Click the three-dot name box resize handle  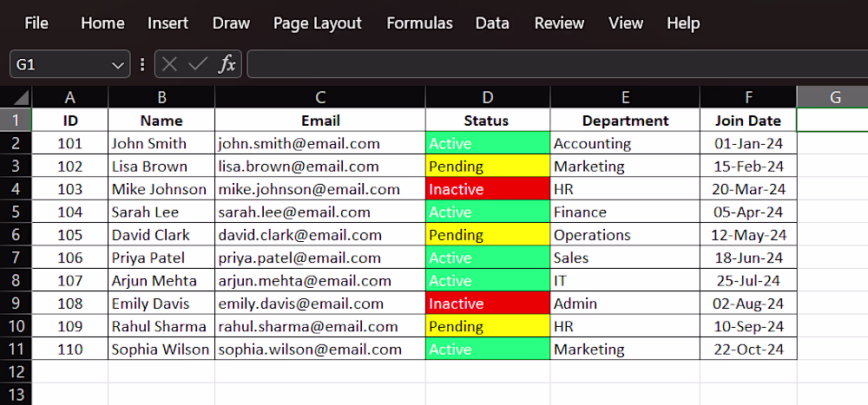coord(143,65)
